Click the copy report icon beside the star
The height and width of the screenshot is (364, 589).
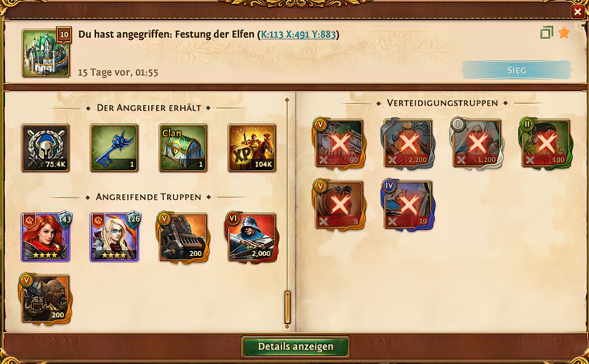(x=547, y=33)
